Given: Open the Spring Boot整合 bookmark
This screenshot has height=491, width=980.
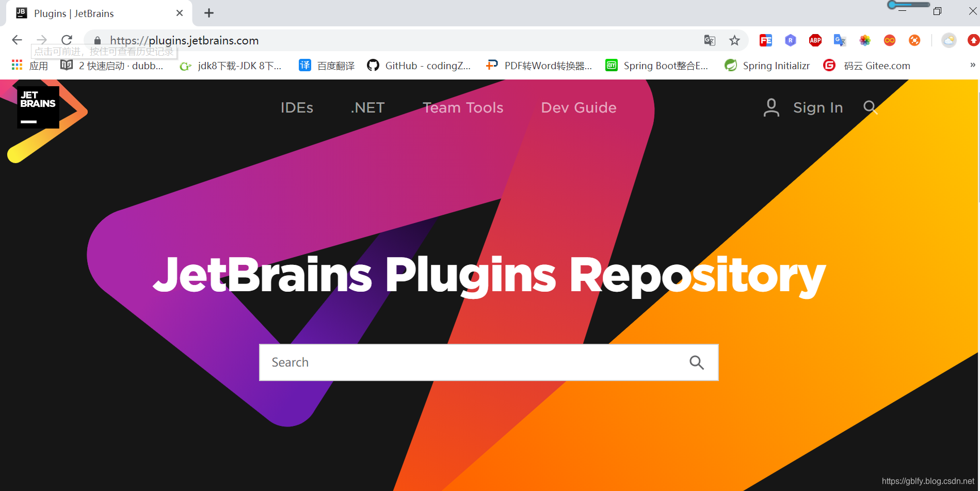Looking at the screenshot, I should coord(656,66).
